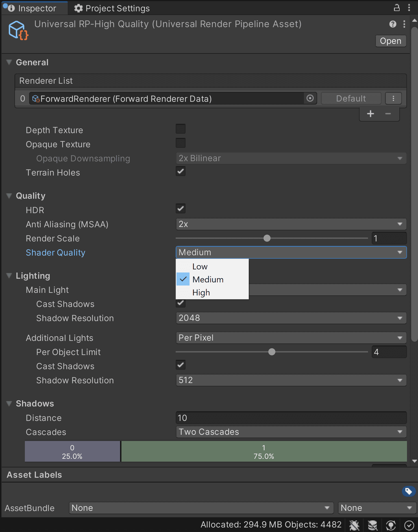This screenshot has height=532, width=418.
Task: Click the Allocated memory status text
Action: 271,525
